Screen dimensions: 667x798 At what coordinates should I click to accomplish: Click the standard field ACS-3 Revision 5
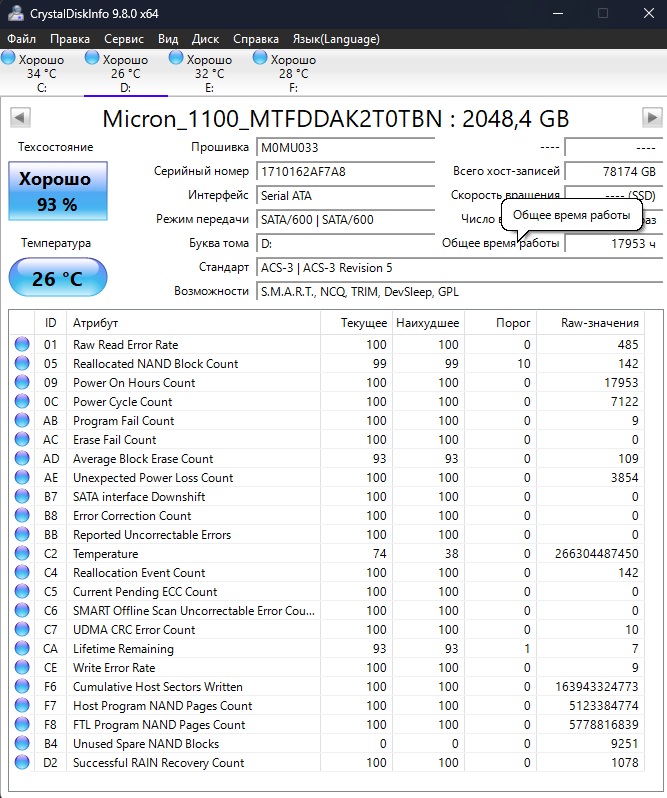pos(459,268)
